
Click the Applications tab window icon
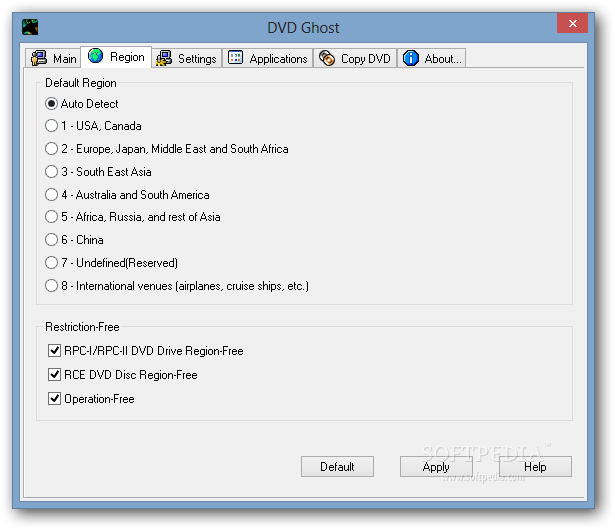pos(235,57)
